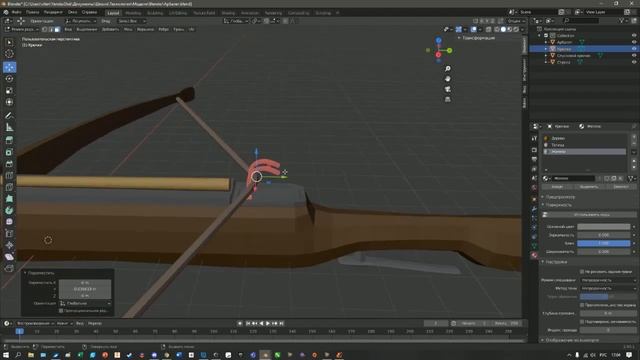This screenshot has height=360, width=640.
Task: Open the edit mode selector dropdown
Action: point(22,29)
